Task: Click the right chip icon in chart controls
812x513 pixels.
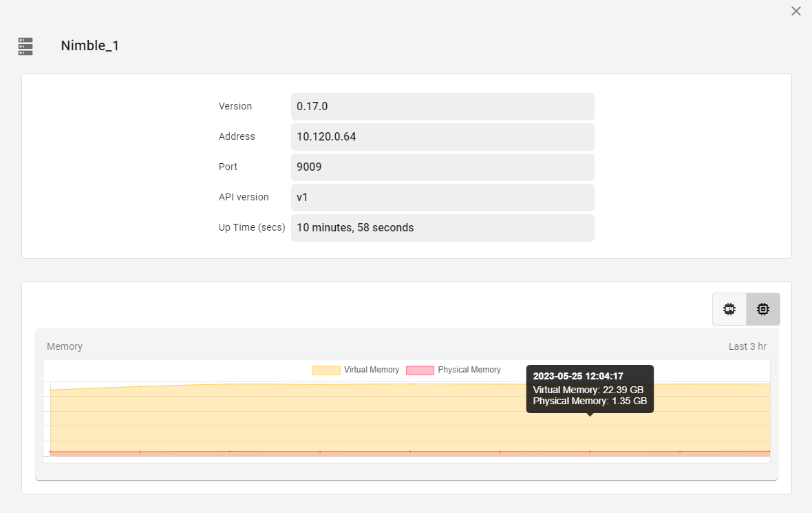Action: pos(762,308)
